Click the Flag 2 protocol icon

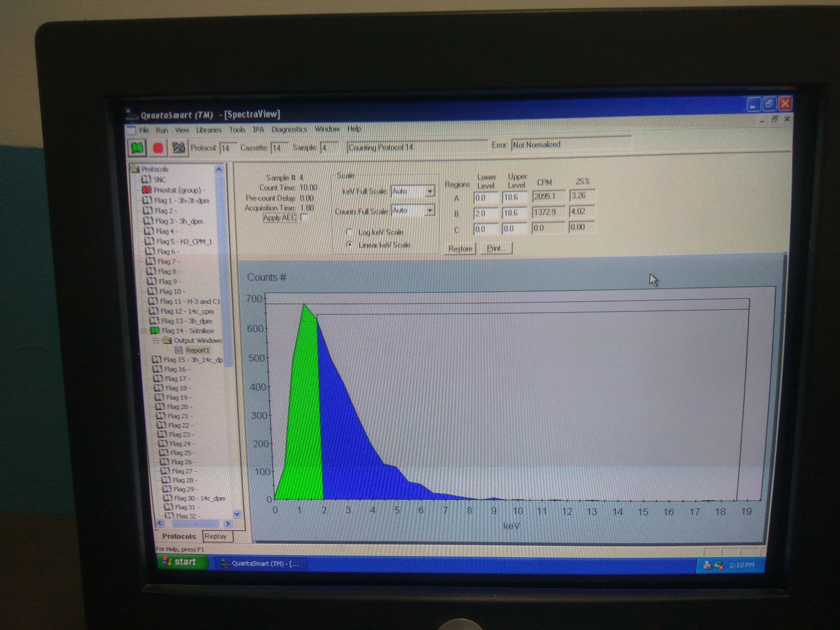tap(148, 210)
